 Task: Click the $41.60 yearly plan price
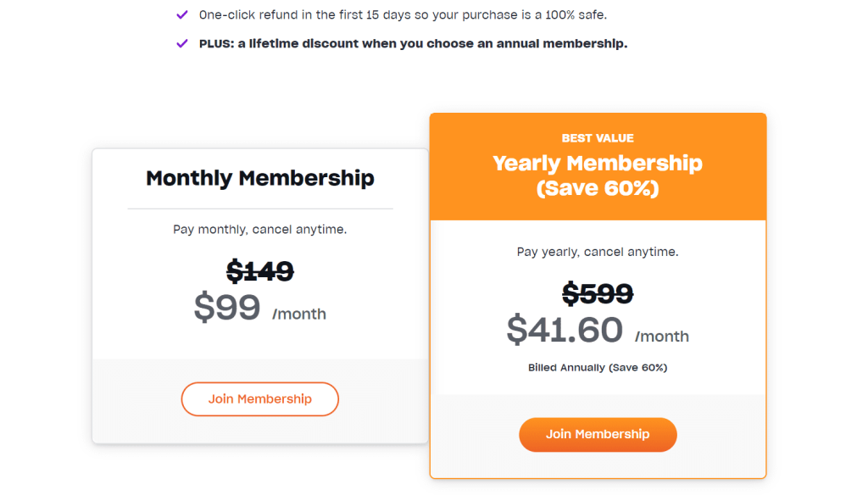click(565, 330)
